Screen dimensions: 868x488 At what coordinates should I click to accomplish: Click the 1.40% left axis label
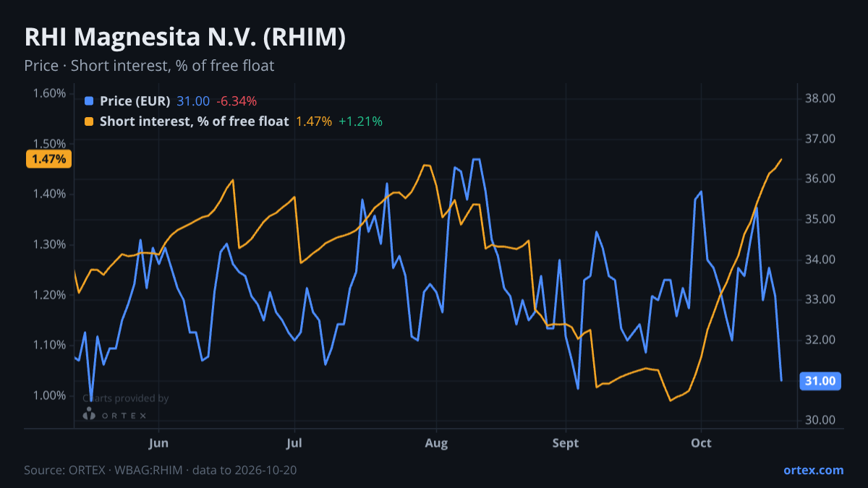[49, 194]
